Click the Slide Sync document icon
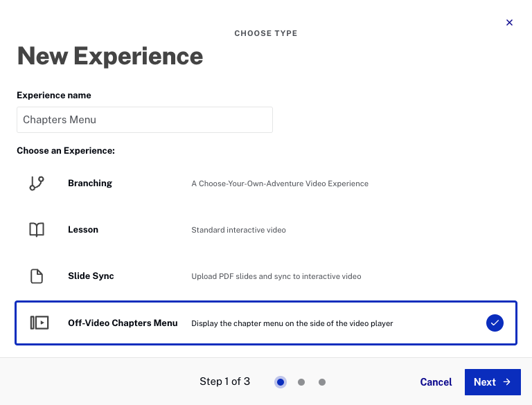This screenshot has width=532, height=405. (37, 276)
